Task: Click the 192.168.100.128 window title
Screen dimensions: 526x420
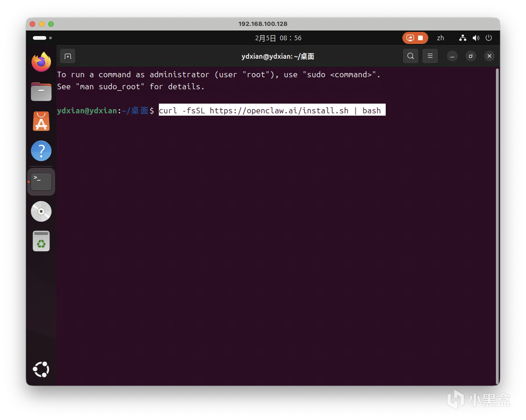Action: (x=263, y=24)
